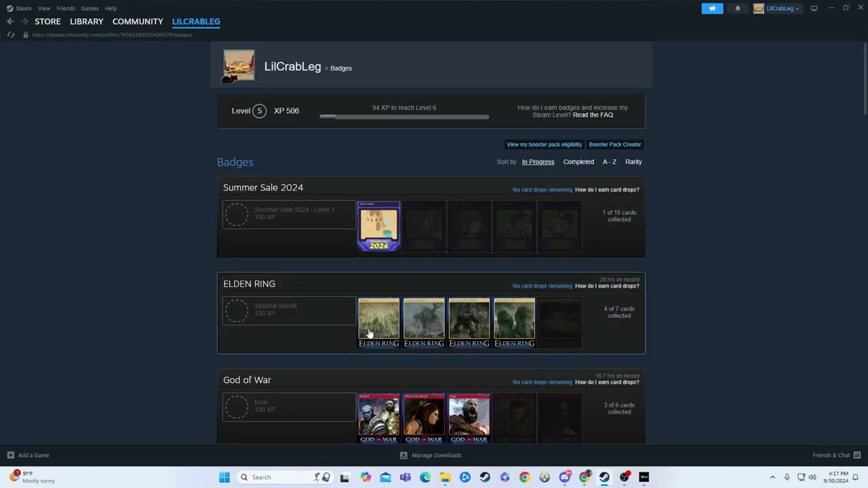The image size is (868, 488).
Task: Open the notifications bell
Action: (x=738, y=8)
